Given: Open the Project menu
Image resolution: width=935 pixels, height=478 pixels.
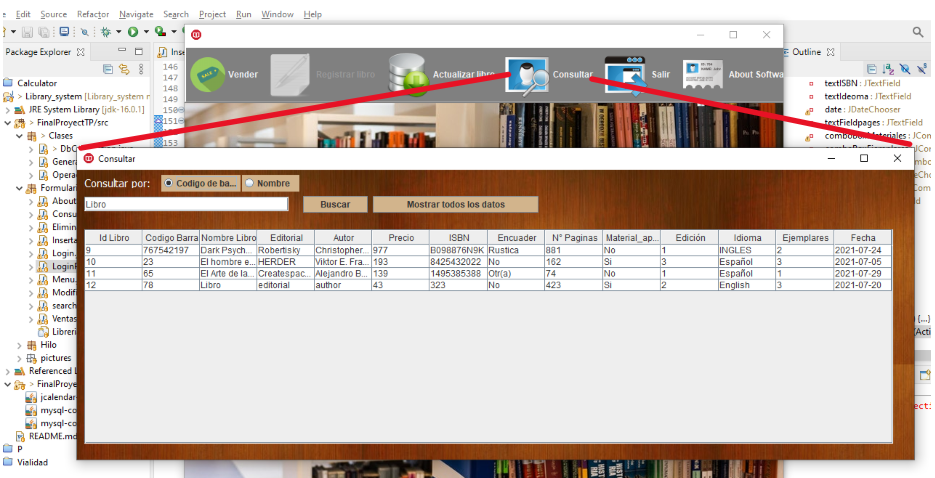Looking at the screenshot, I should 212,14.
